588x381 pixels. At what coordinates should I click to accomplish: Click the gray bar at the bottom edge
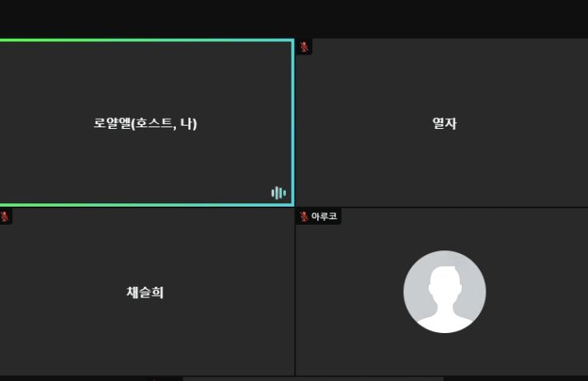(x=313, y=379)
